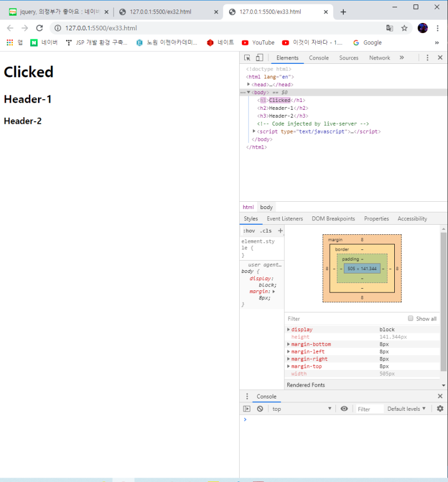This screenshot has height=482, width=448.
Task: Switch to the Event Listeners tab
Action: pos(284,219)
